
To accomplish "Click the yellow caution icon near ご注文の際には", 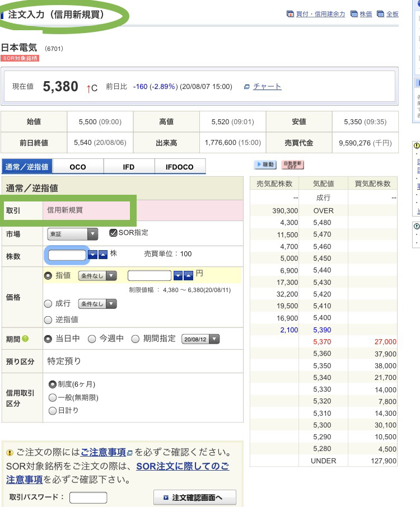I will coord(10,453).
